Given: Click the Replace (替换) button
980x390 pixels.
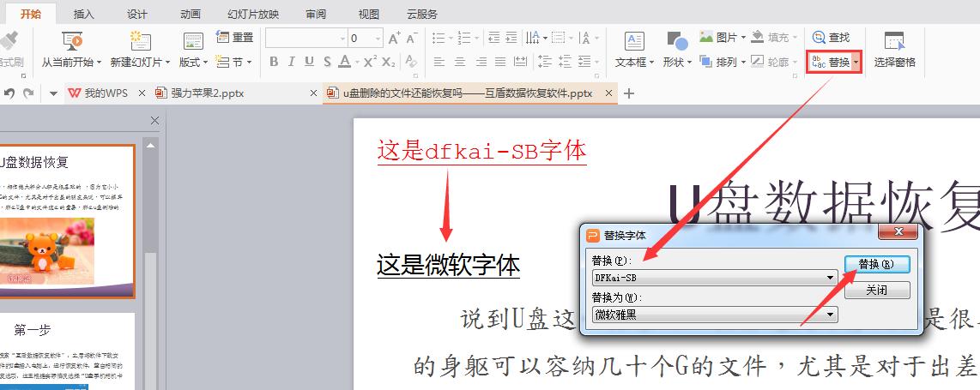Looking at the screenshot, I should click(x=830, y=63).
